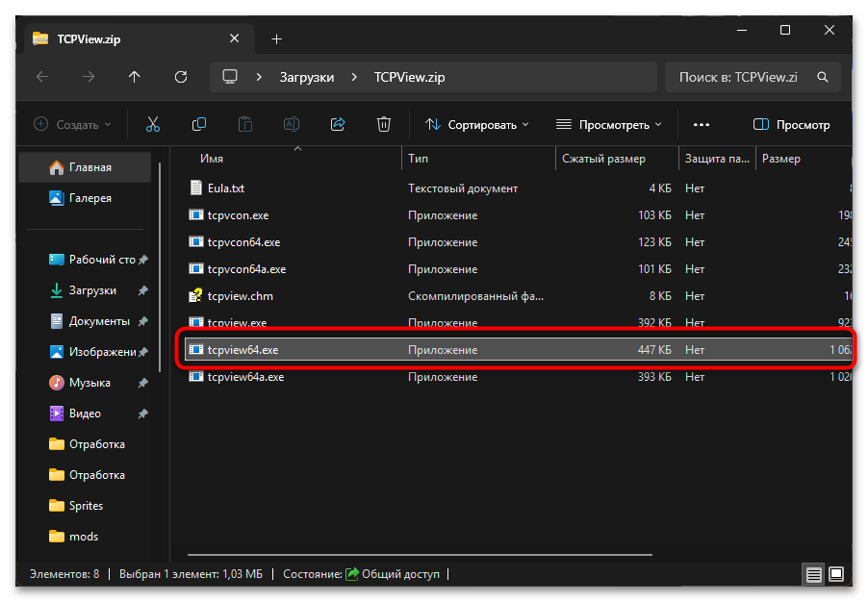Click the horizontal scrollbar of file list
This screenshot has height=602, width=868.
point(420,555)
